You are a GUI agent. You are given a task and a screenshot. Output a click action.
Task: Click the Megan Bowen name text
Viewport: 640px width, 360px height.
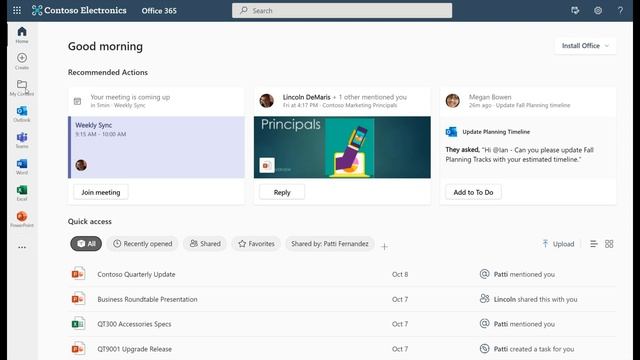[x=490, y=97]
